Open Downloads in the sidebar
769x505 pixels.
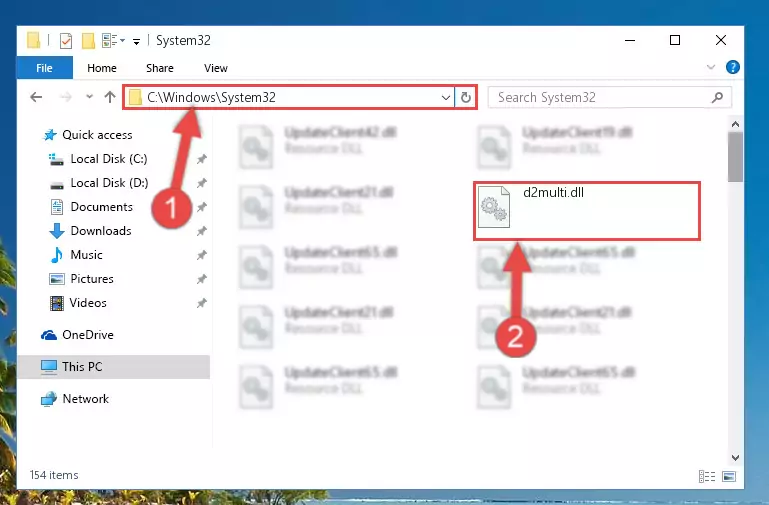point(101,231)
